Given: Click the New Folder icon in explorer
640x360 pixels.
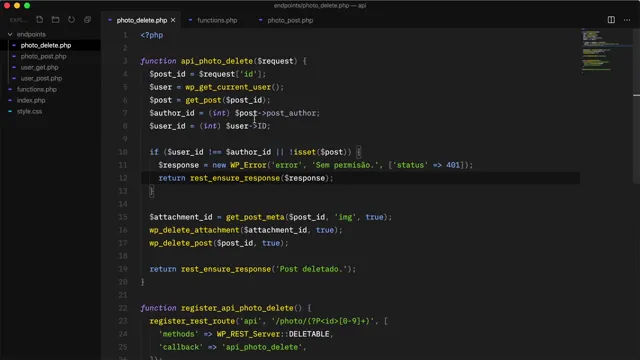Looking at the screenshot, I should coord(56,20).
